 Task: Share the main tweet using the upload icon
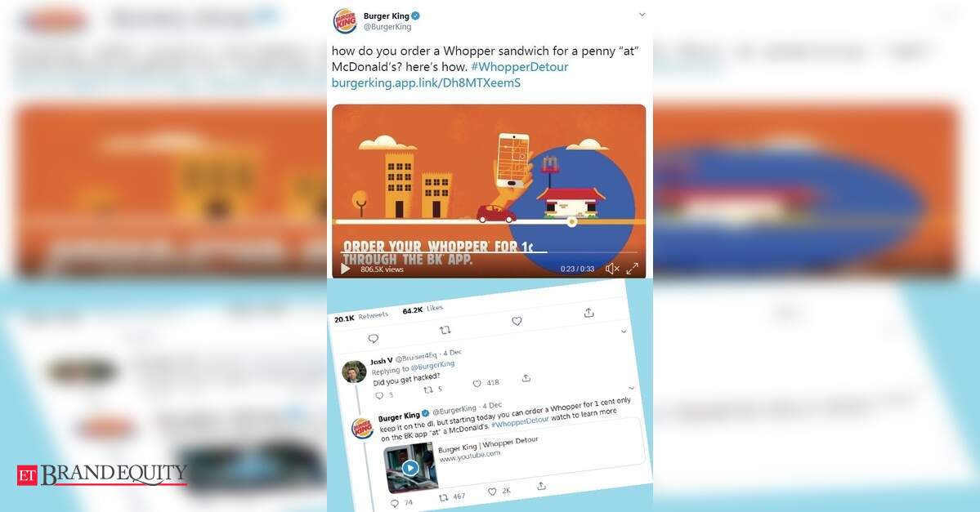point(588,312)
